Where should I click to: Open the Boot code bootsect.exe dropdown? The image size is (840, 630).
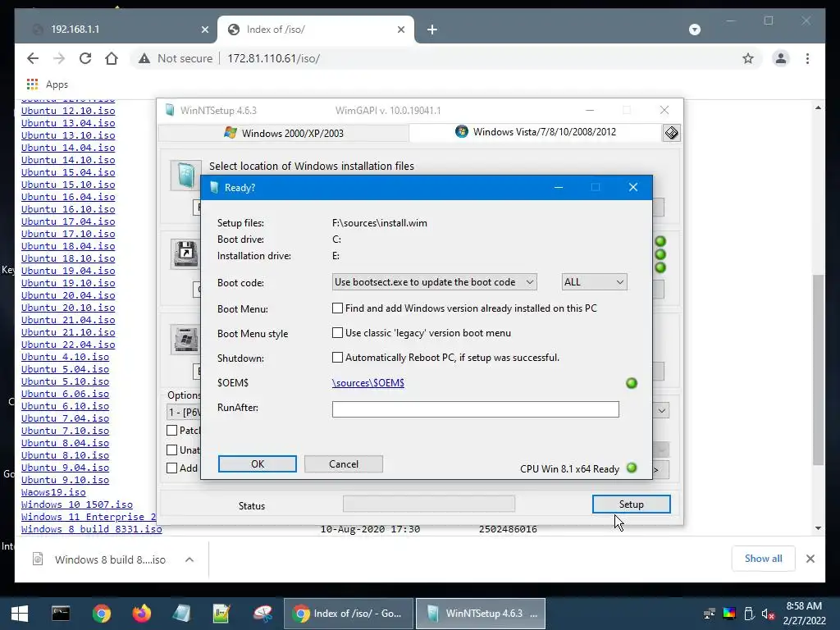pos(434,282)
